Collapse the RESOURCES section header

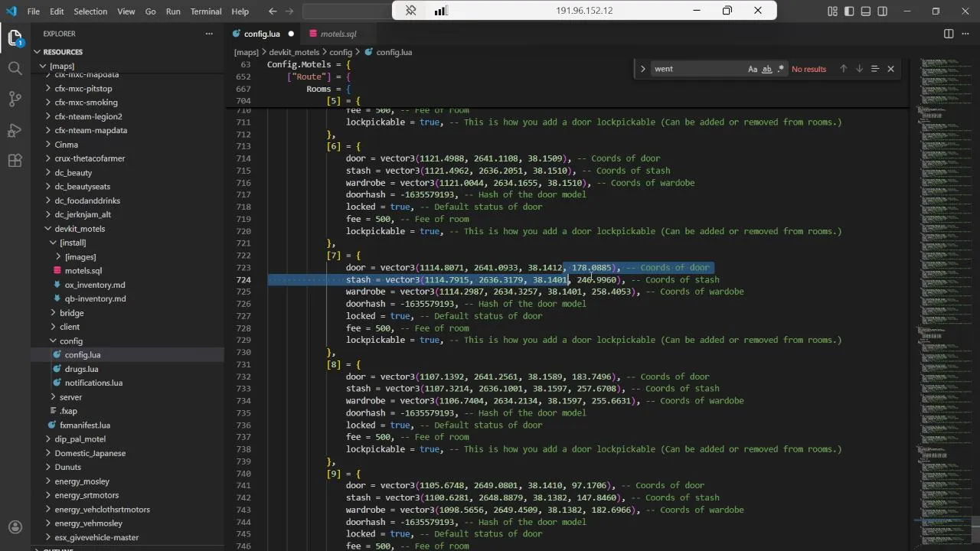[127, 52]
